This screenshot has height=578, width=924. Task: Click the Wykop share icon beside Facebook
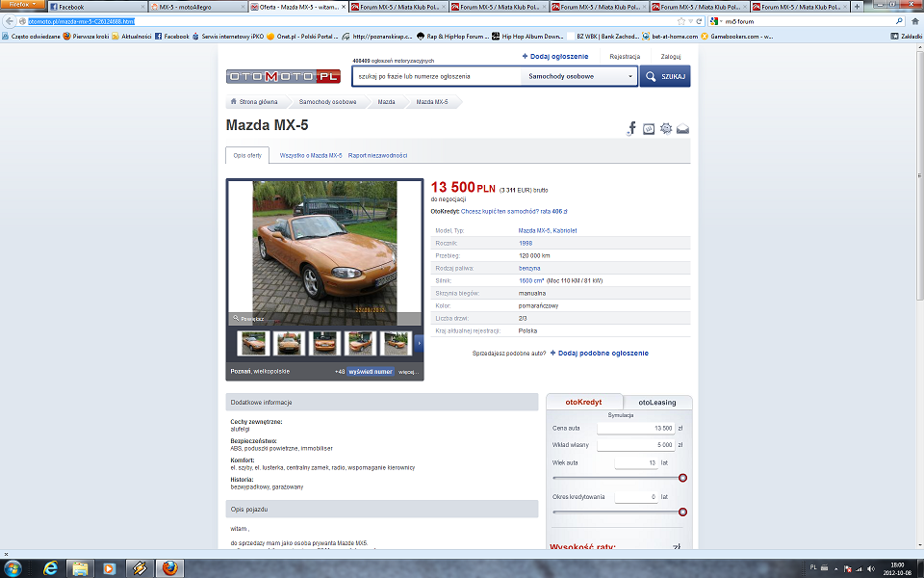(648, 128)
